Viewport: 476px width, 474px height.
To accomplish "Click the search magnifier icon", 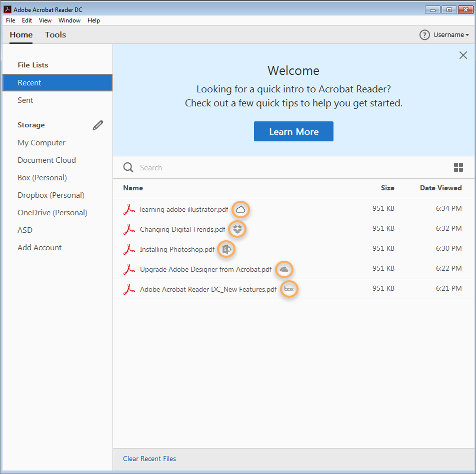I will (128, 167).
